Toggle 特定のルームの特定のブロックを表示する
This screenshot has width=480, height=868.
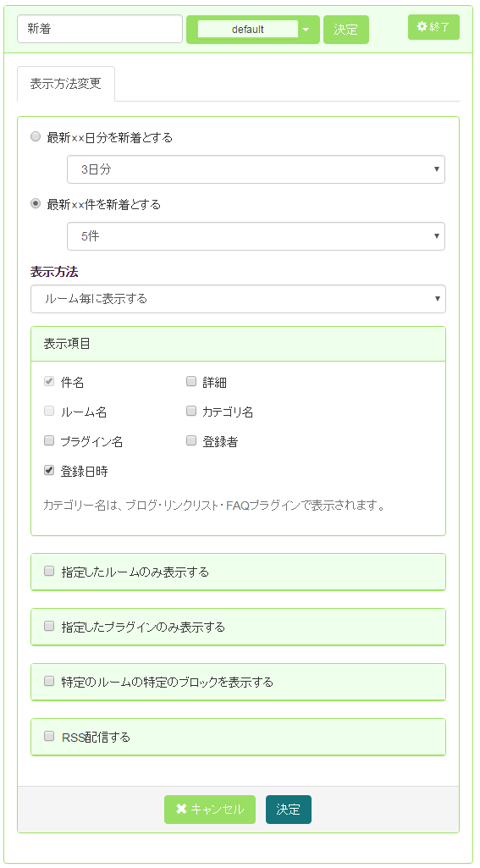49,681
